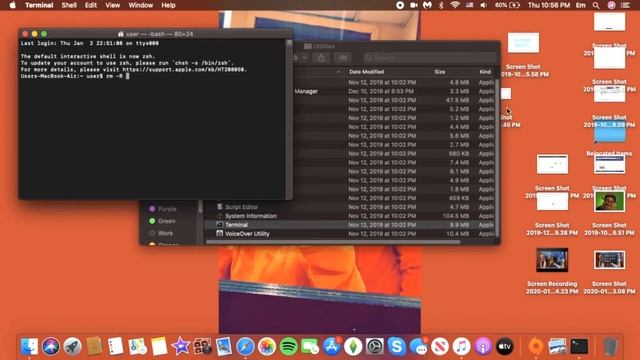
Task: Select the Screen Recording 2020-01 desktop file
Action: [552, 271]
